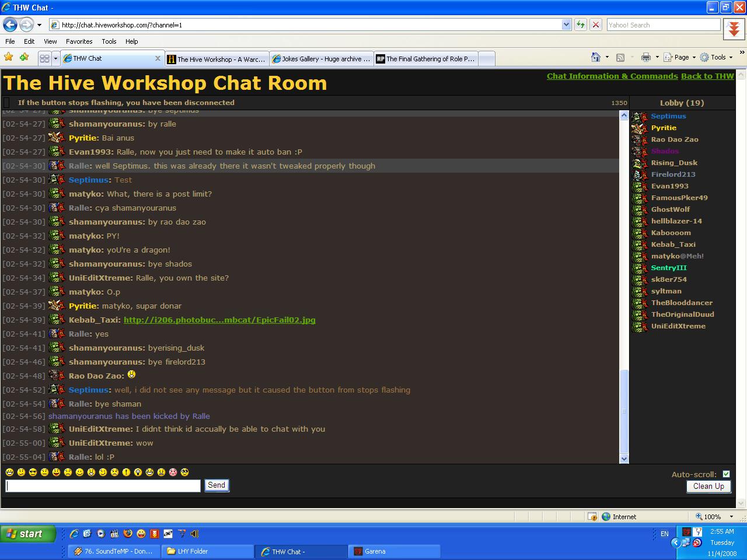Open the Favorites menu
This screenshot has height=560, width=747.
79,41
